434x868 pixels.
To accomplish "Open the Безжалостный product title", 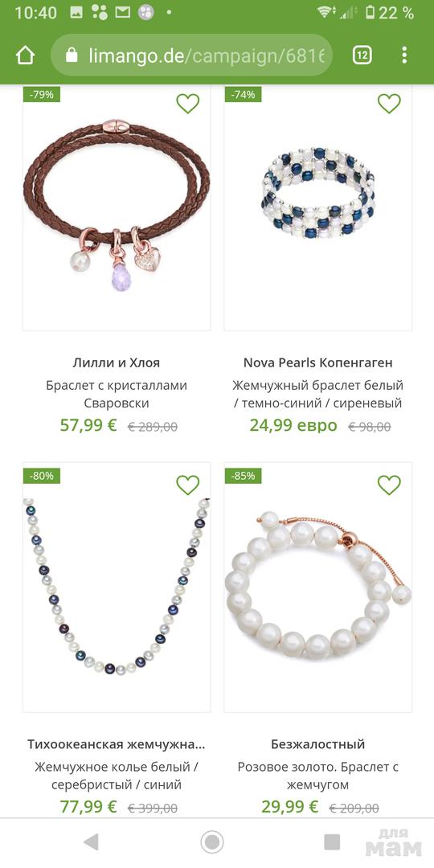I will coord(317,744).
